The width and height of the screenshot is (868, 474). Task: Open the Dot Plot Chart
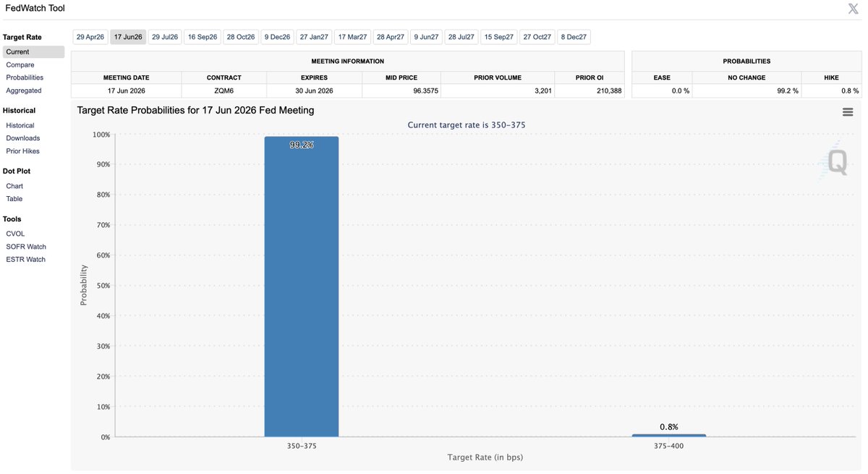point(14,185)
